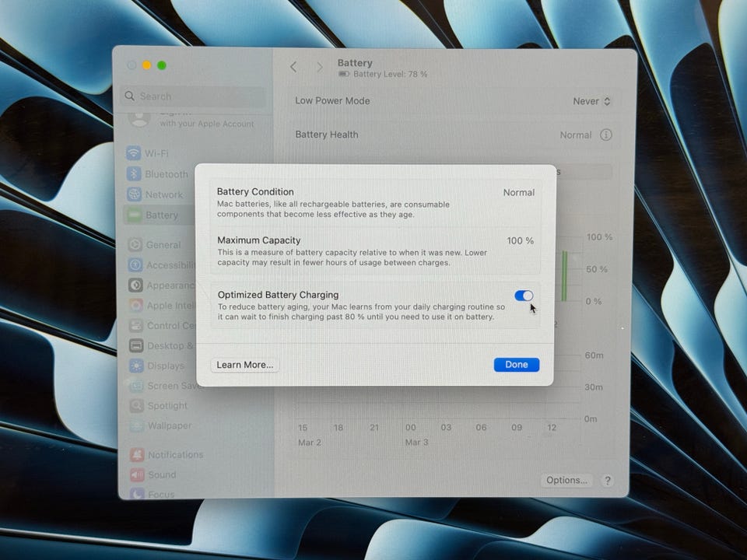Image resolution: width=747 pixels, height=560 pixels.
Task: Click the Done button
Action: pyautogui.click(x=517, y=365)
